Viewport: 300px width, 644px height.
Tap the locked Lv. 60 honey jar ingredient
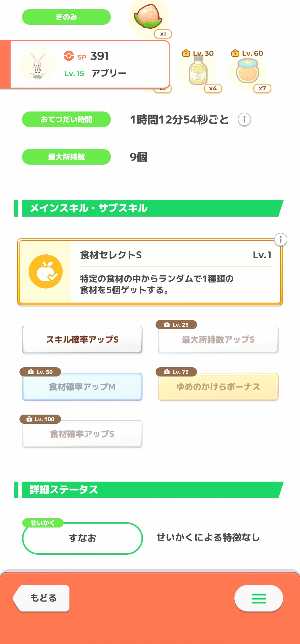pos(247,72)
